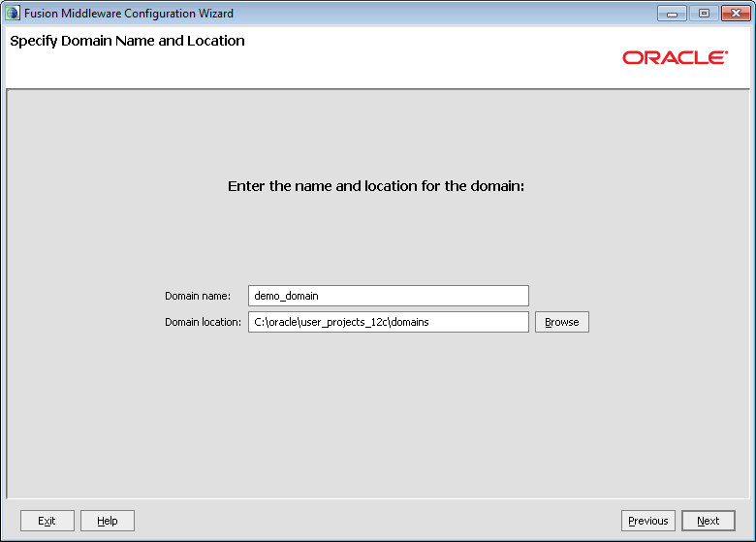
Task: Click the 'Specify Domain Name and Location' heading
Action: pos(127,41)
